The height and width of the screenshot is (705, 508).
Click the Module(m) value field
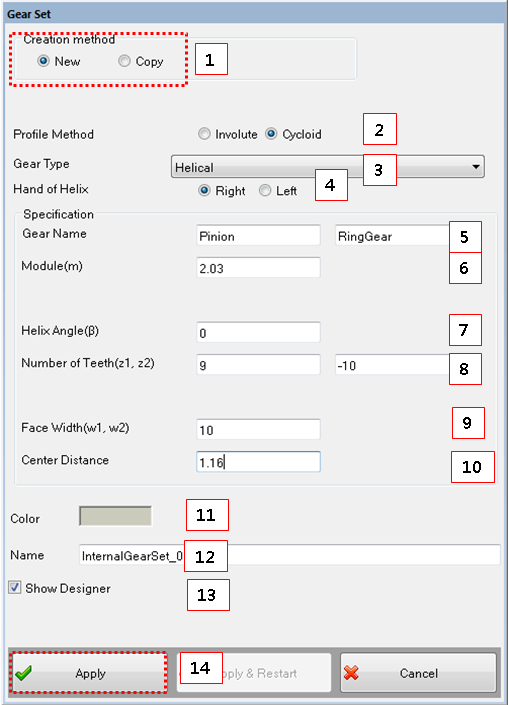258,268
